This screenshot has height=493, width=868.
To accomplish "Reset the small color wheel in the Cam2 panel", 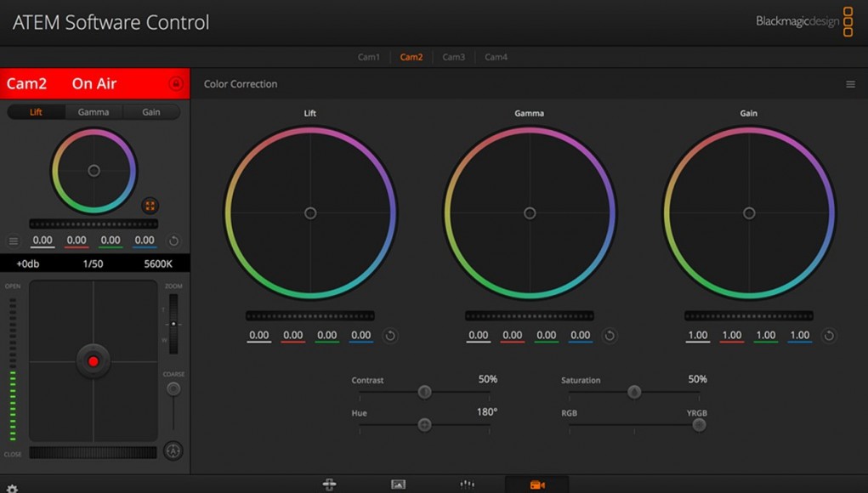I will (x=173, y=241).
